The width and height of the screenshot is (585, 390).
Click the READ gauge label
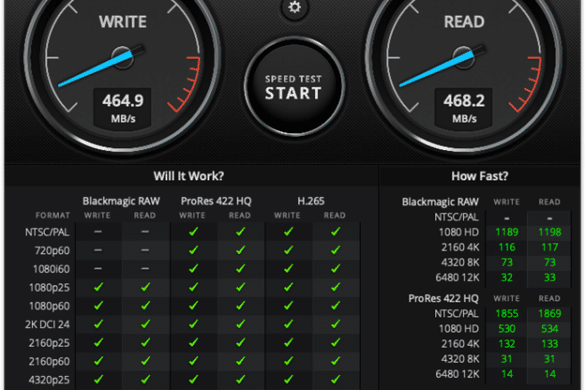point(464,22)
